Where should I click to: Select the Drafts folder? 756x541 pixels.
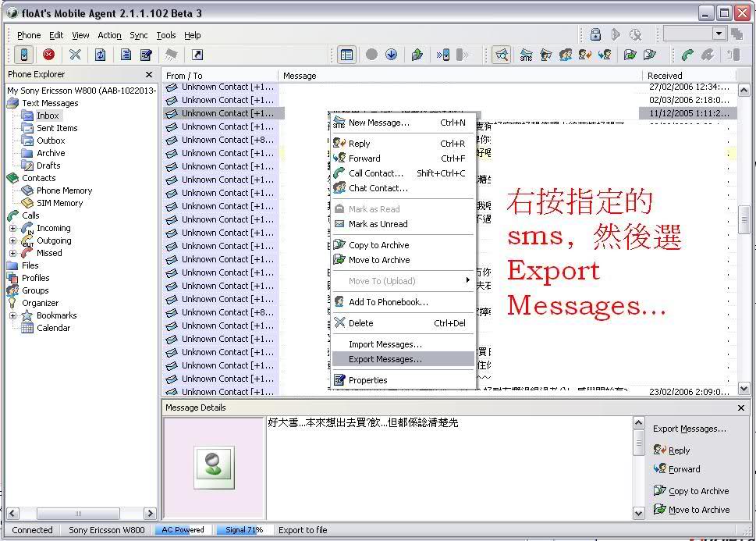pyautogui.click(x=48, y=166)
